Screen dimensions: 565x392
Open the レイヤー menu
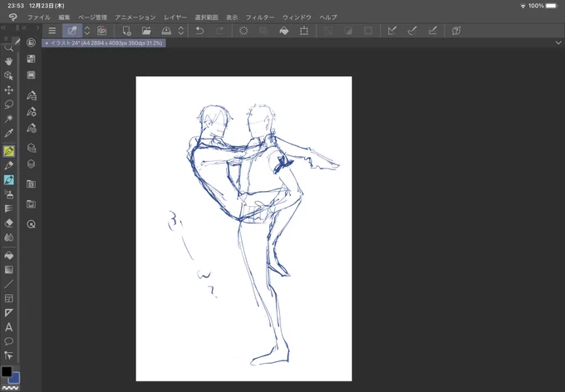click(x=175, y=17)
